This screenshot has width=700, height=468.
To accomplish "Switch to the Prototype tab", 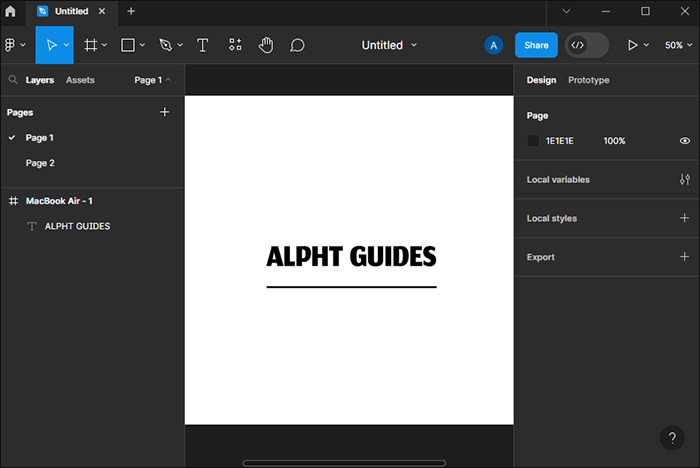I will point(588,80).
